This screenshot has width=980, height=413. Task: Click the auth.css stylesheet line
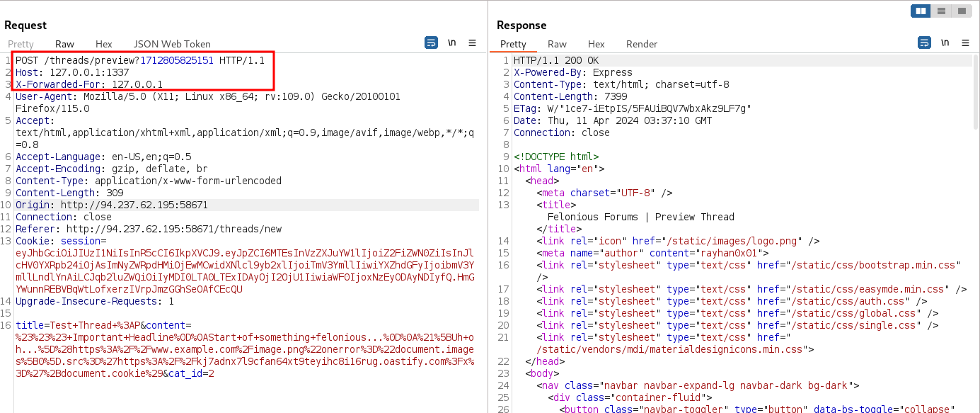click(x=732, y=301)
